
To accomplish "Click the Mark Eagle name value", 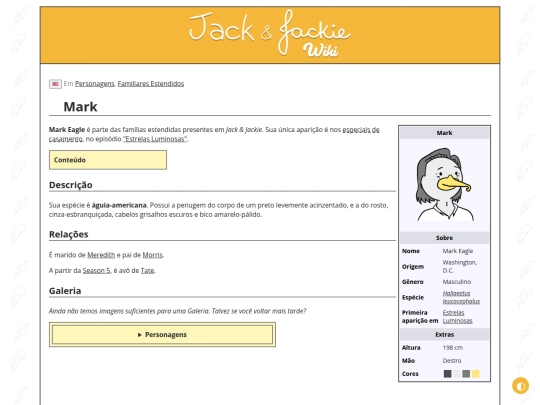I will (x=458, y=251).
